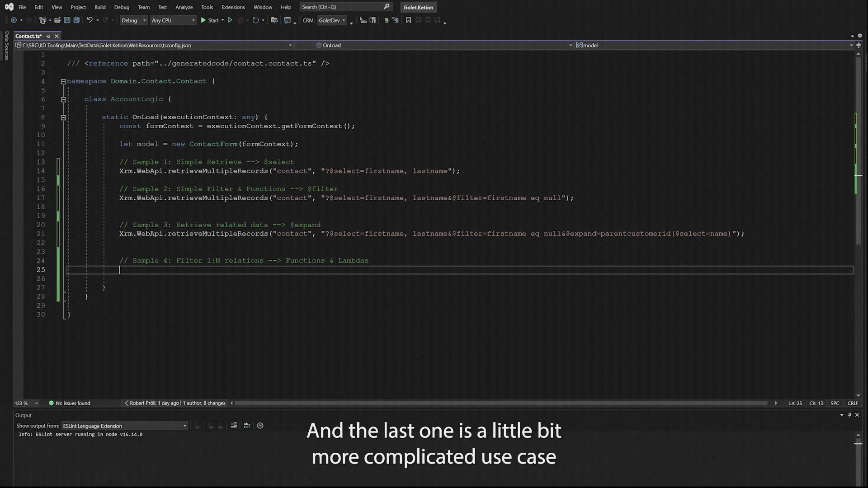Open the Data Sources side tab
The width and height of the screenshot is (868, 488).
point(6,46)
